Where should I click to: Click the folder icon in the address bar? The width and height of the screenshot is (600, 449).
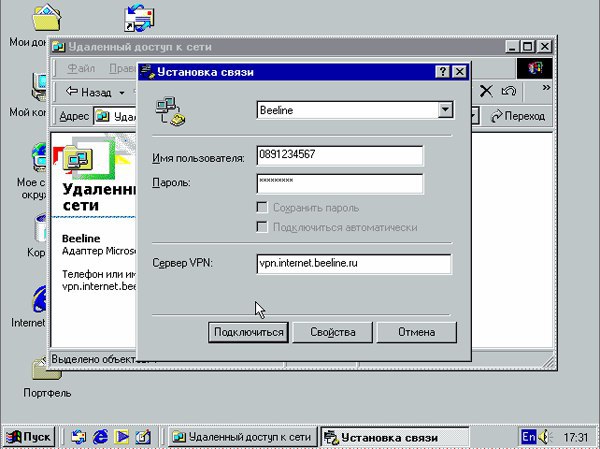click(x=102, y=116)
